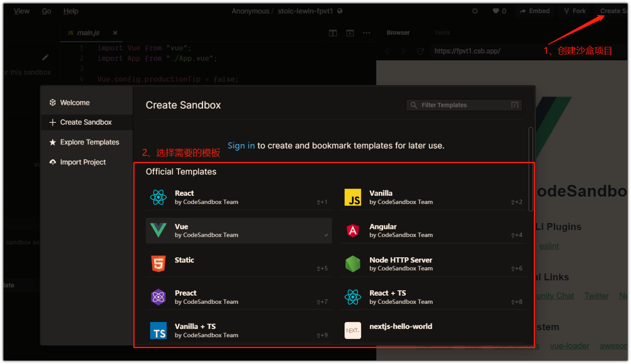The height and width of the screenshot is (364, 631).
Task: Open the eslint link in the preview
Action: (549, 246)
